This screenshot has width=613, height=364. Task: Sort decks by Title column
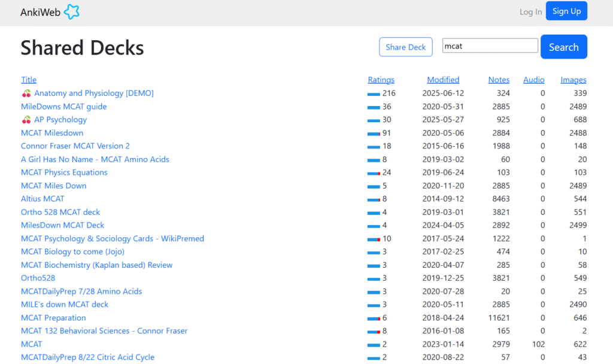coord(29,80)
